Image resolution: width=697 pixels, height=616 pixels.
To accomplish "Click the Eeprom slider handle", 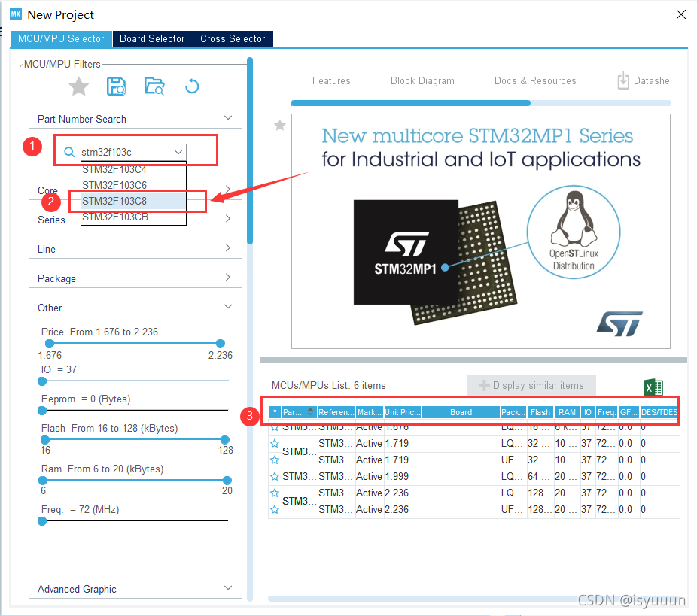I will (42, 411).
